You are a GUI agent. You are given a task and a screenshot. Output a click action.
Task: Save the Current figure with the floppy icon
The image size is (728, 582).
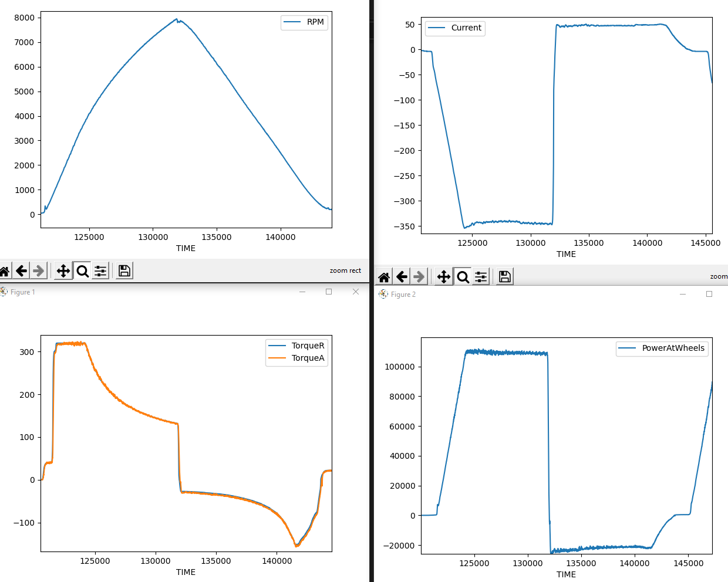(504, 277)
